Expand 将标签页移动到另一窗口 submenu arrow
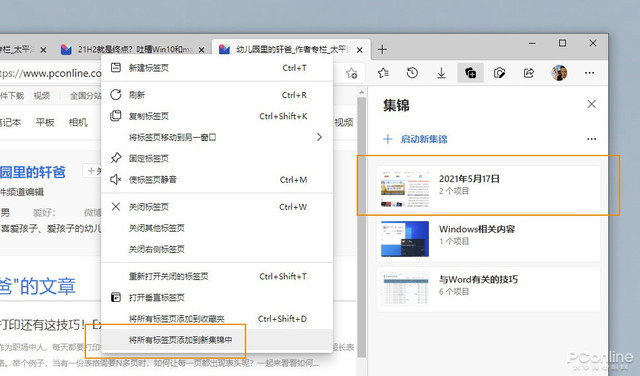This screenshot has width=640, height=376. tap(319, 137)
